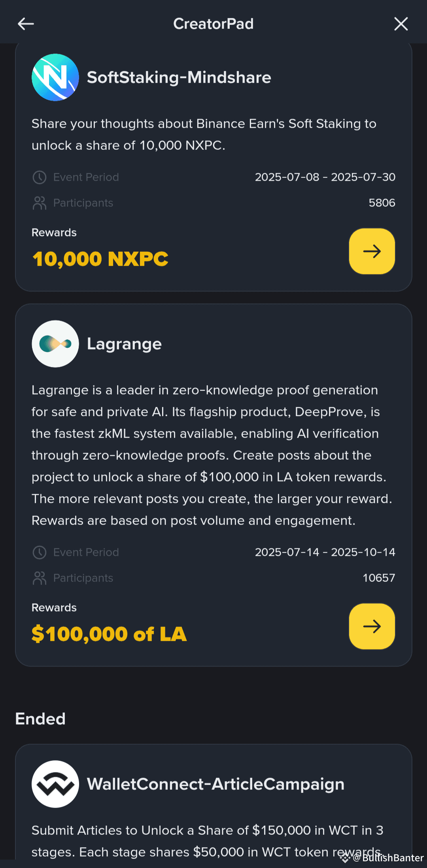Select the Lagrange campaign title
The image size is (427, 868).
click(x=124, y=344)
